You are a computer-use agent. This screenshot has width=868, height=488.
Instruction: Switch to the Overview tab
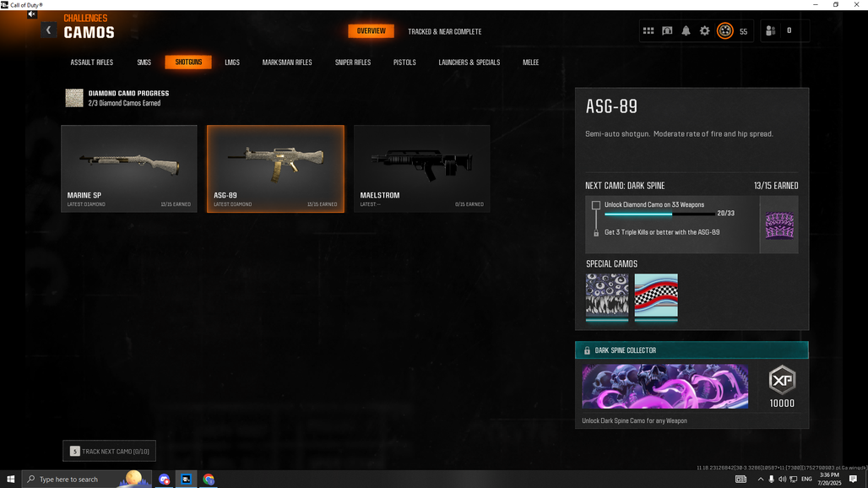pos(371,31)
